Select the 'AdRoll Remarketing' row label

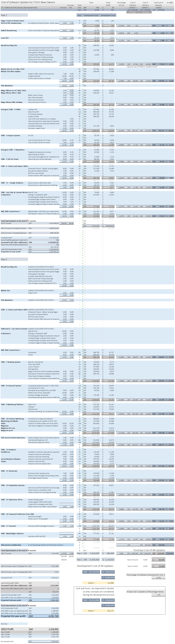click(9, 30)
